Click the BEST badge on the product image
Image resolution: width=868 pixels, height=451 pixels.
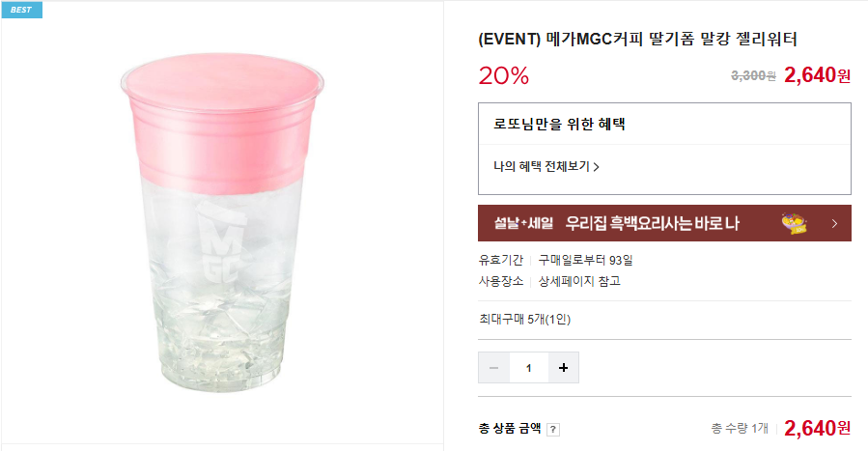21,10
